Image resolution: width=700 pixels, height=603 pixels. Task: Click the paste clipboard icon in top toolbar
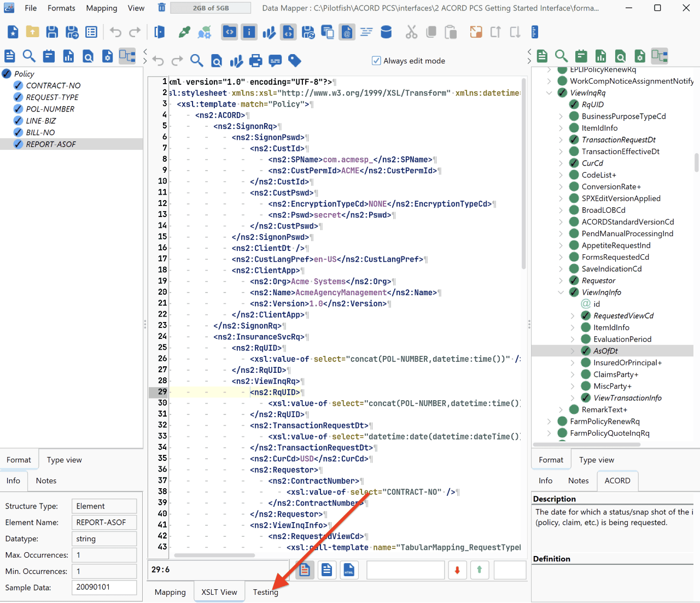451,32
